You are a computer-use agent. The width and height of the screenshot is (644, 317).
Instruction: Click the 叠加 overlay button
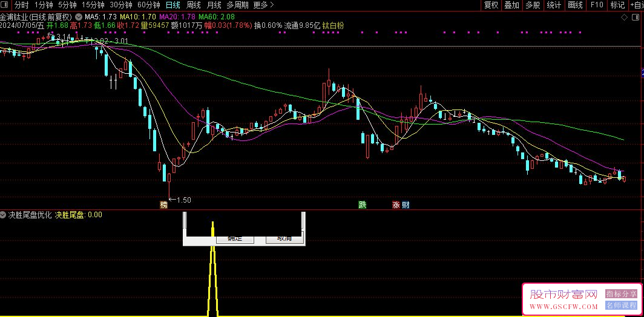click(x=512, y=5)
